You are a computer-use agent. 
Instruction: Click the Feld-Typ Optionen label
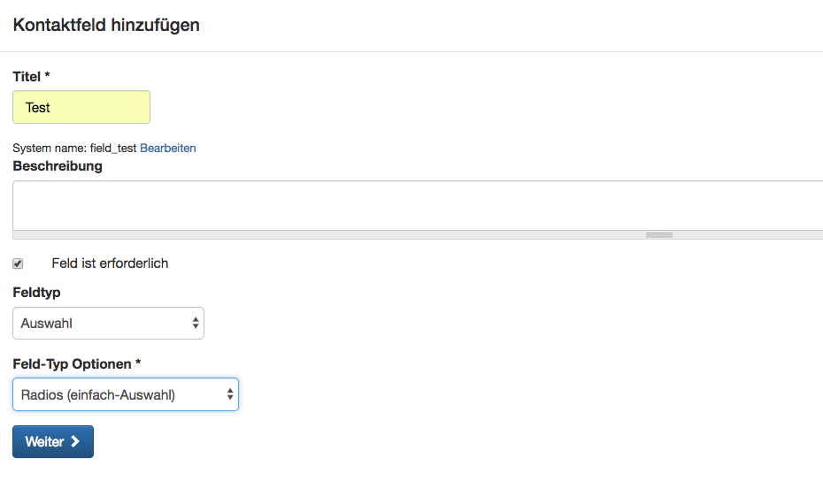[x=72, y=364]
